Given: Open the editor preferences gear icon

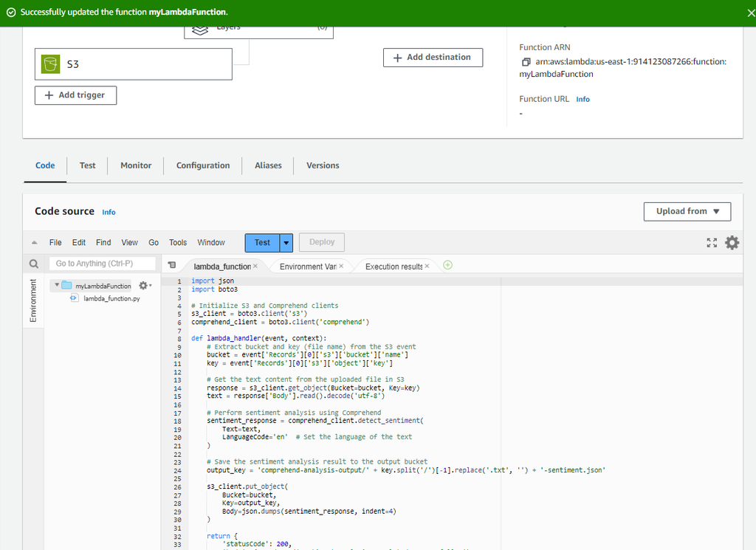Looking at the screenshot, I should [x=731, y=241].
